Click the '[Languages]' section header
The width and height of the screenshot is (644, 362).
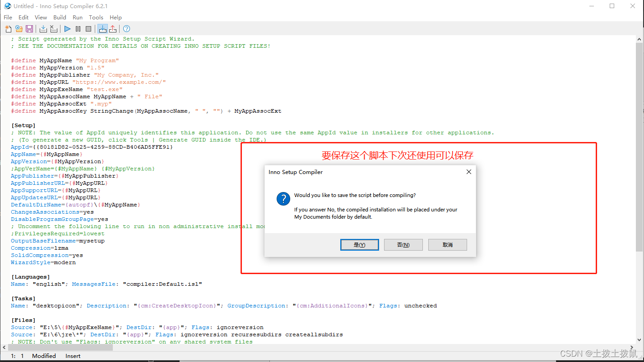click(31, 277)
